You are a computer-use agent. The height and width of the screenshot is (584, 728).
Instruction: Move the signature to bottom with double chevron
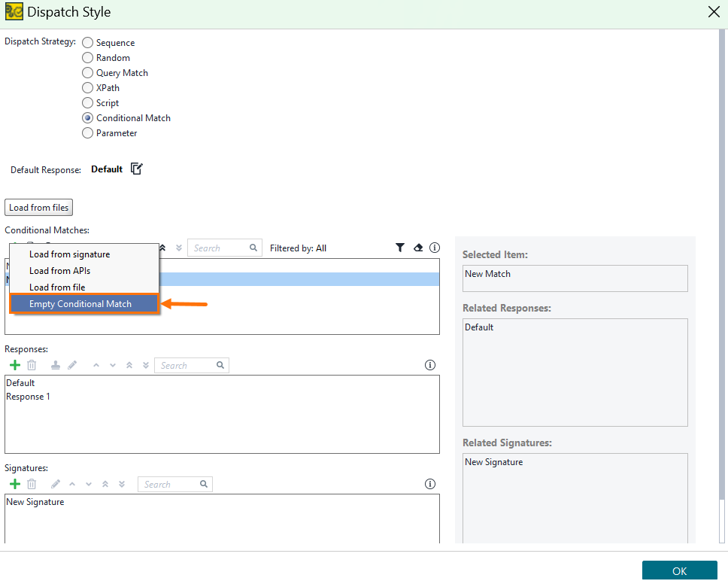(121, 484)
